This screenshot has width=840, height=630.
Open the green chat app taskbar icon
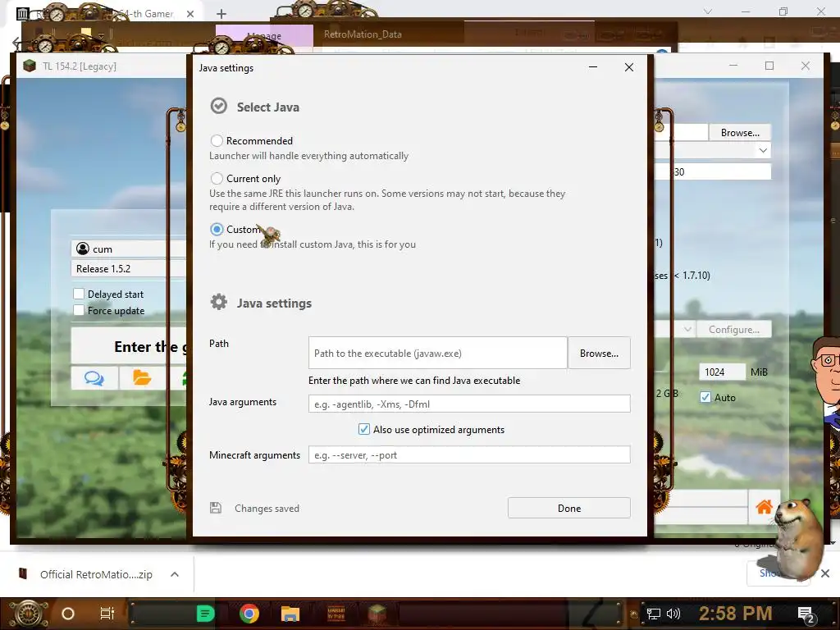pyautogui.click(x=205, y=614)
